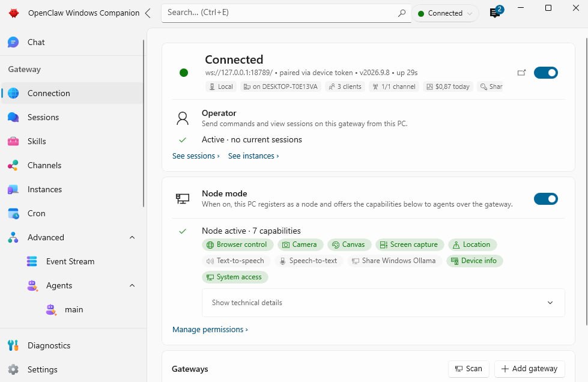Open the Manage permissions link
The height and width of the screenshot is (382, 588).
210,330
